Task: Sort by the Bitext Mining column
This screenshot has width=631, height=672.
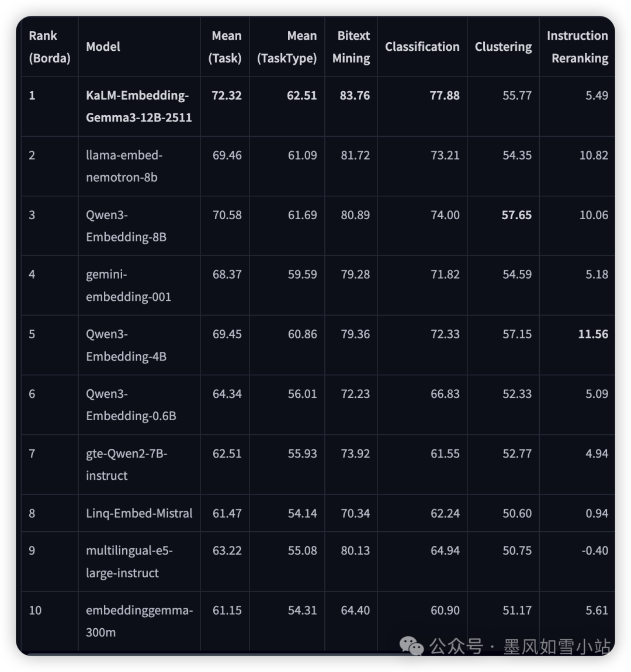Action: point(352,47)
